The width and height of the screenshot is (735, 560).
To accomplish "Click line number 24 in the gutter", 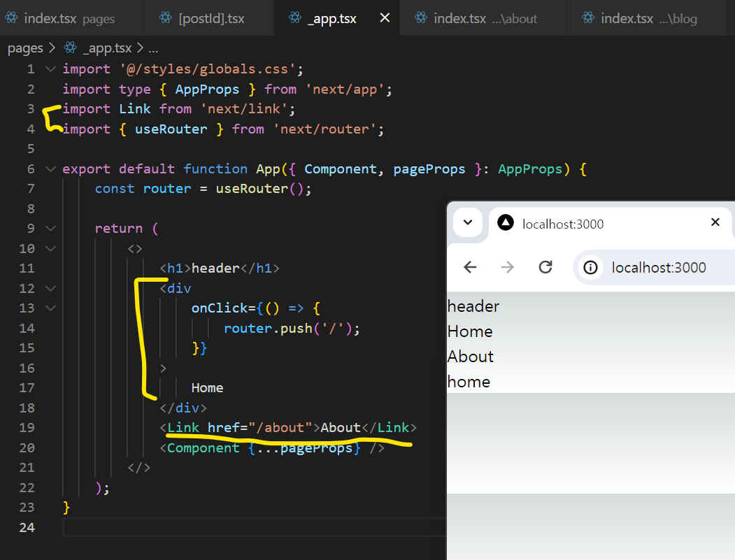I will tap(27, 528).
